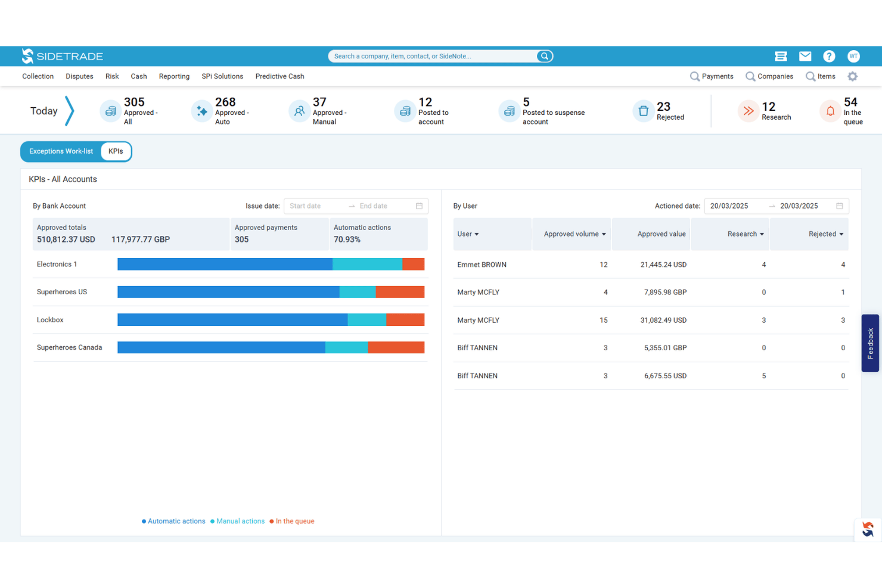The height and width of the screenshot is (588, 882).
Task: Toggle Automatic actions legend item
Action: [173, 521]
